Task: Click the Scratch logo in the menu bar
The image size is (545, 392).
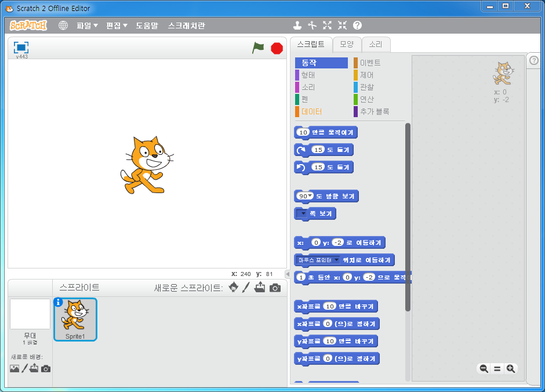Action: [28, 26]
